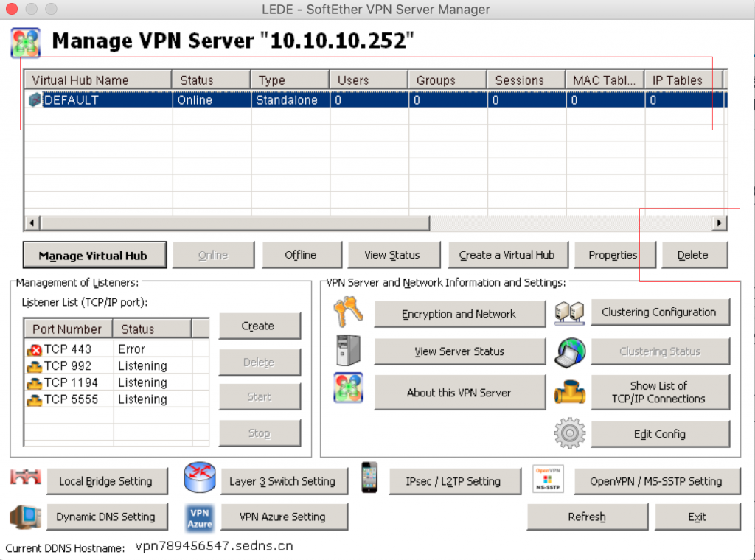Open hub Properties
This screenshot has height=560, width=755.
pyautogui.click(x=615, y=255)
